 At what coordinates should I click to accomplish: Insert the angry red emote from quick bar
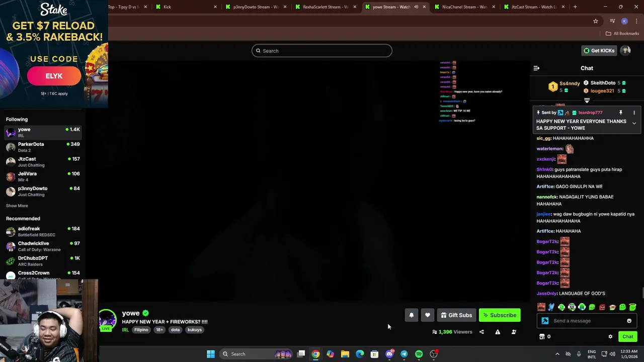point(602,307)
